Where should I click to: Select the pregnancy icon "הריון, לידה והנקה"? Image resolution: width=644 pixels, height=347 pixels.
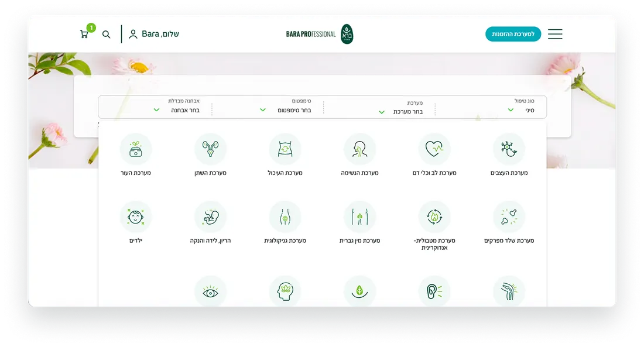210,217
